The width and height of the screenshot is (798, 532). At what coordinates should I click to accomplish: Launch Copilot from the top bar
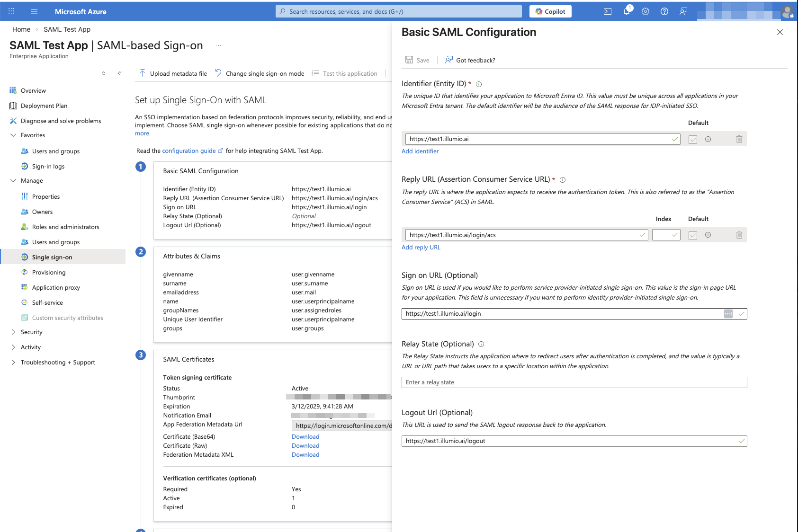pos(550,11)
